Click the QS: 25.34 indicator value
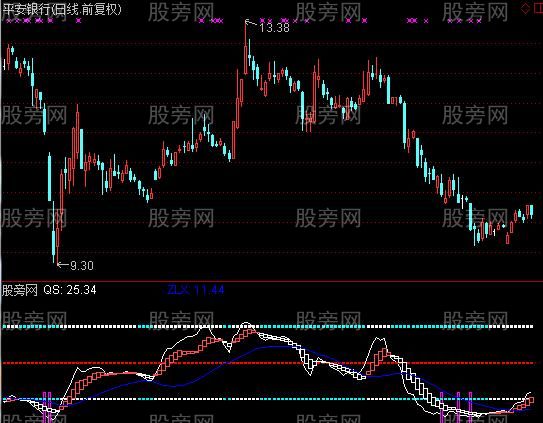The width and height of the screenshot is (543, 423). tap(70, 290)
